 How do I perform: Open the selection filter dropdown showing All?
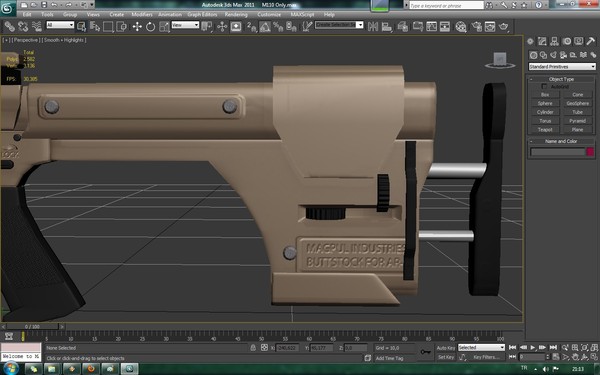[60, 25]
